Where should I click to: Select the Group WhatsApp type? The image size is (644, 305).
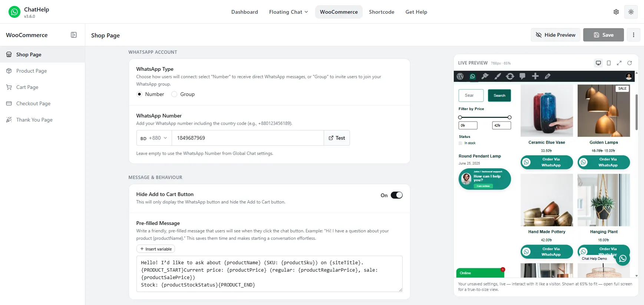click(174, 94)
